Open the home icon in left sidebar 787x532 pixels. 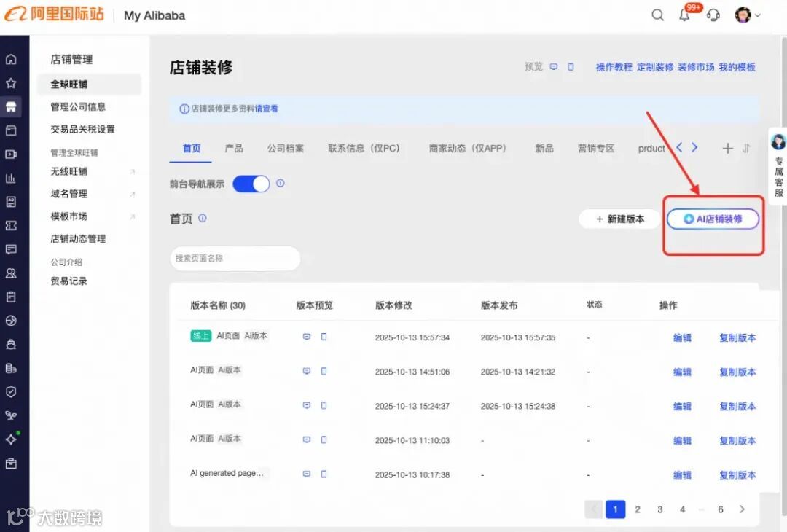[11, 59]
